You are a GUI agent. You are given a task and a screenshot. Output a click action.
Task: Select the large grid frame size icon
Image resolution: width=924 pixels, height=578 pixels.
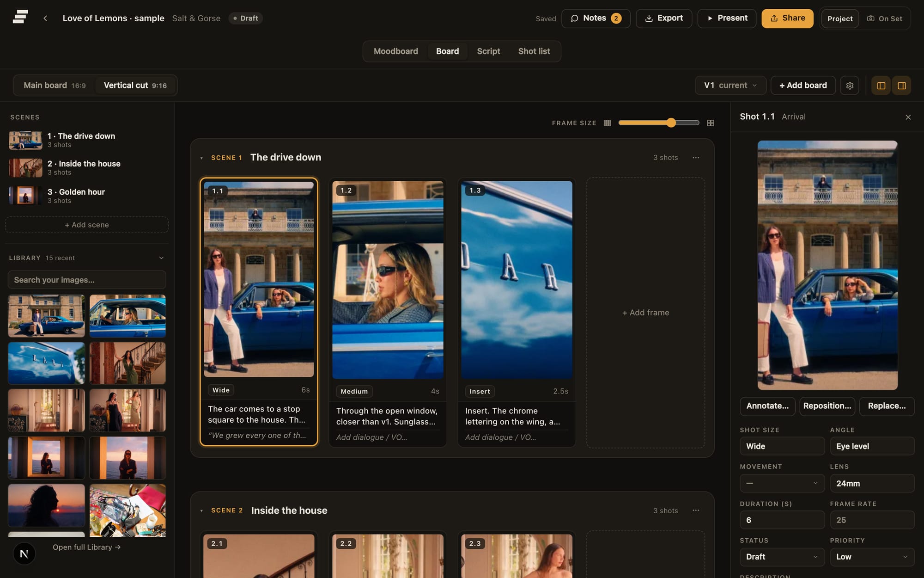(711, 123)
